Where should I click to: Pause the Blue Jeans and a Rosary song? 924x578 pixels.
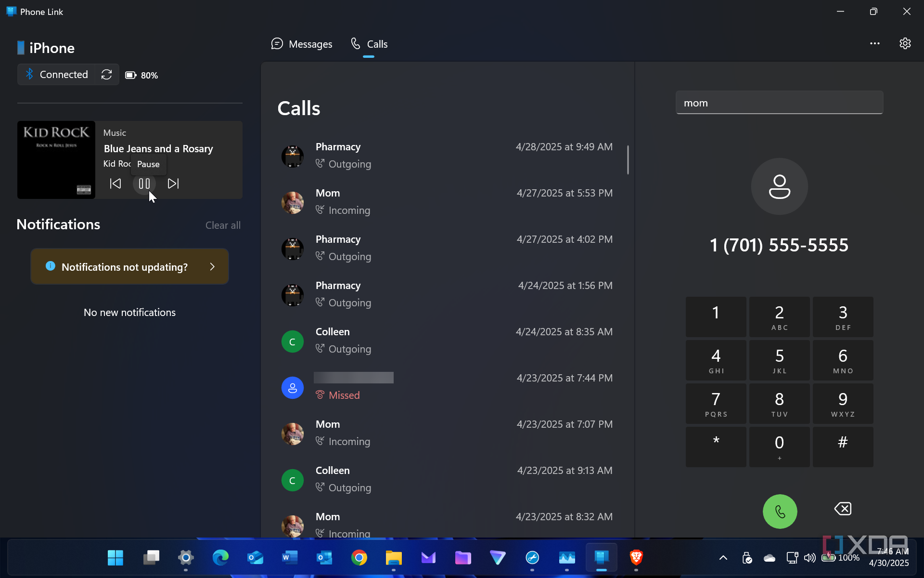[x=144, y=184]
